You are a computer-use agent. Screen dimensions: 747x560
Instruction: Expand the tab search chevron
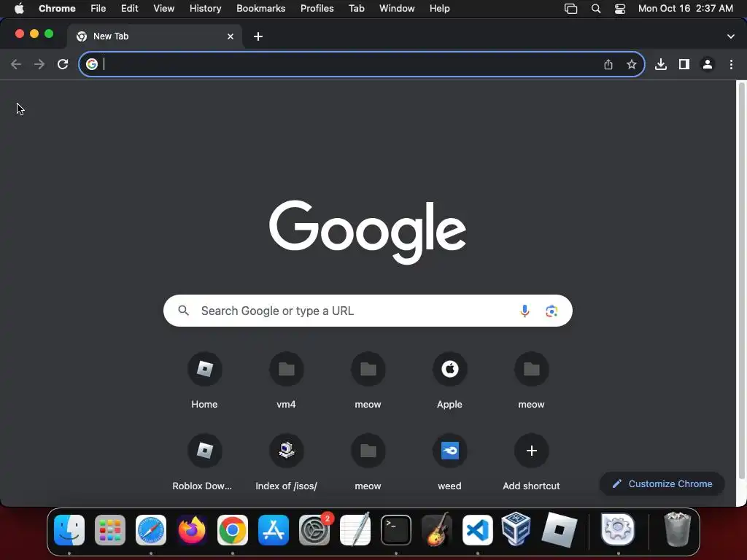coord(730,36)
